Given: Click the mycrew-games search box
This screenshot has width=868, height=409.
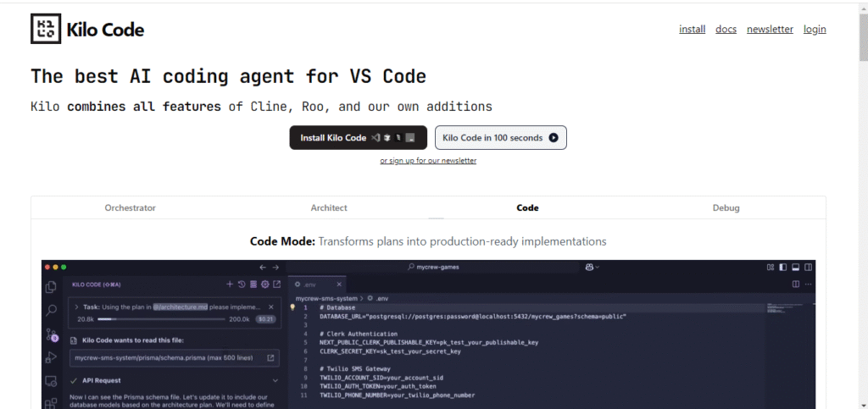Looking at the screenshot, I should [x=433, y=267].
